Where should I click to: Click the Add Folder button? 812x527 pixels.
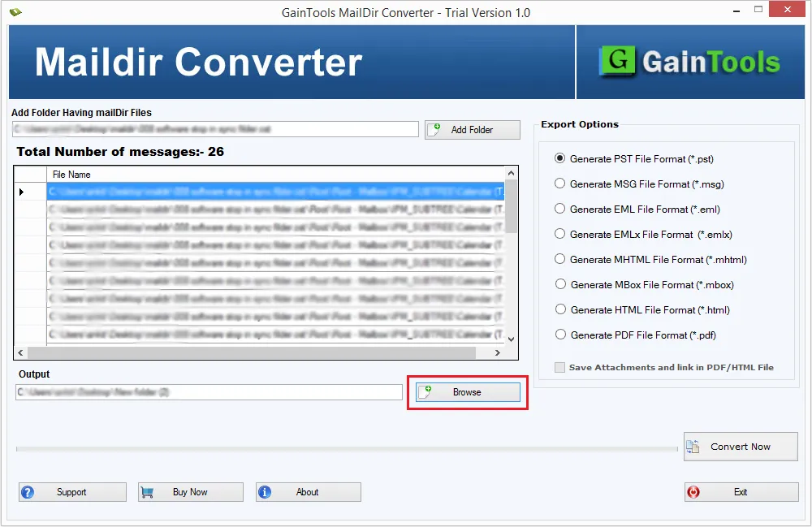[x=473, y=130]
